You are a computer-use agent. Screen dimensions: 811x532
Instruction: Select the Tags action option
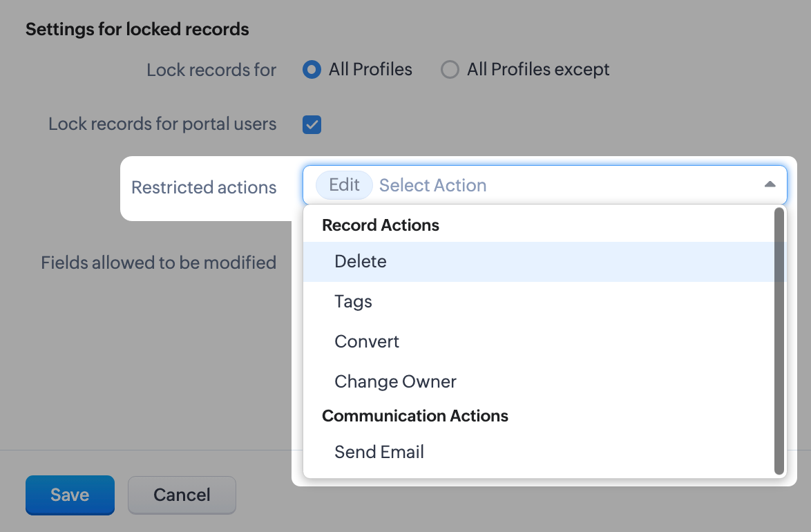353,302
